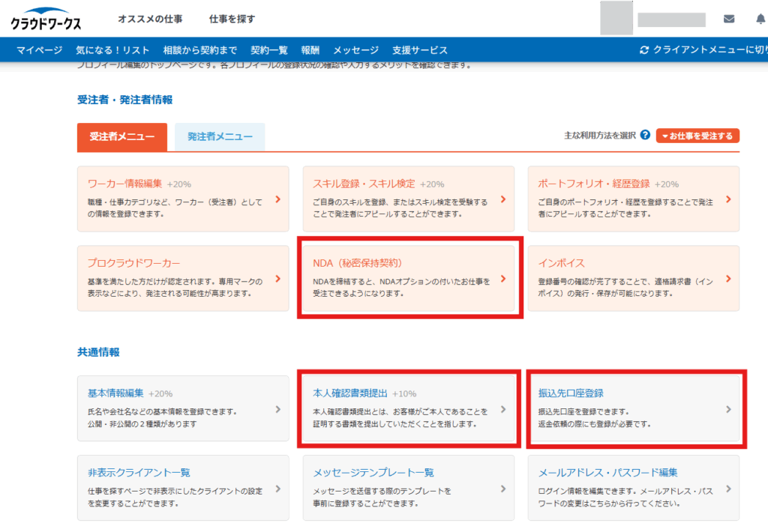Open 基本情報編集 link
This screenshot has height=532, width=768.
pos(115,393)
